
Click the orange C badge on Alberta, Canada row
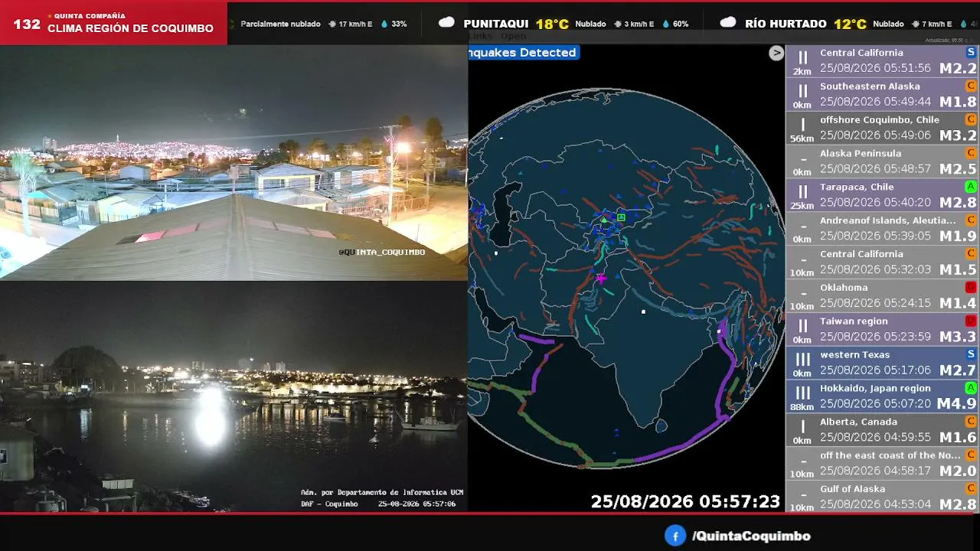point(971,422)
